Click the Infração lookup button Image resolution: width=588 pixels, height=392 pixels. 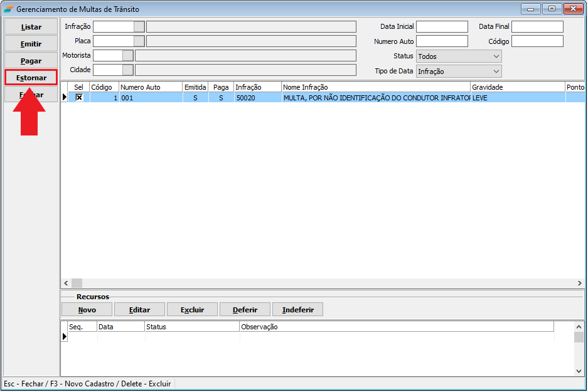[139, 26]
